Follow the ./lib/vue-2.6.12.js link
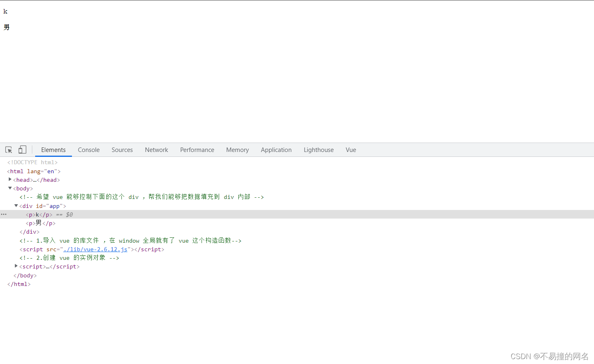 click(x=95, y=249)
